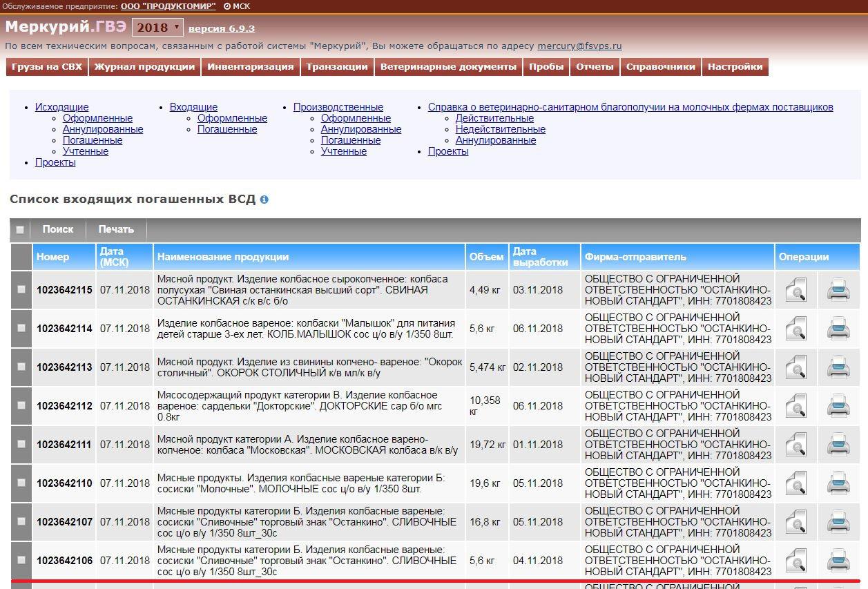
Task: Open Входящие documents link
Action: [193, 107]
